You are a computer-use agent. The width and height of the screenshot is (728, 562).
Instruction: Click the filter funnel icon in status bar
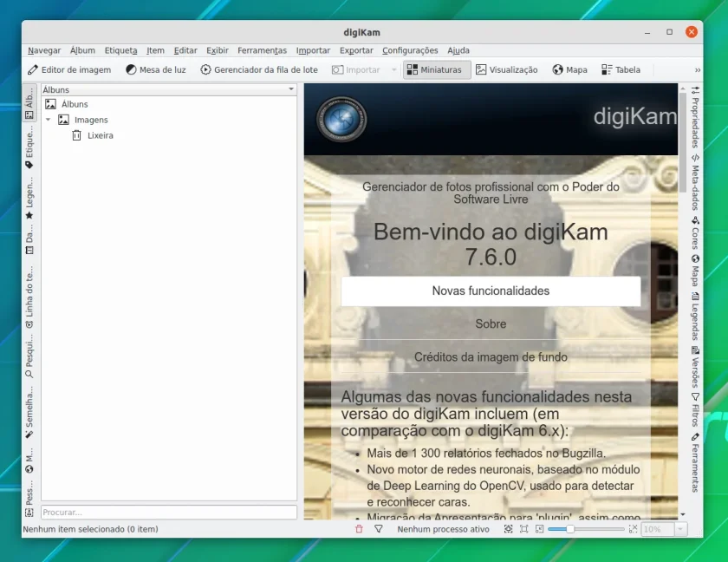(379, 529)
